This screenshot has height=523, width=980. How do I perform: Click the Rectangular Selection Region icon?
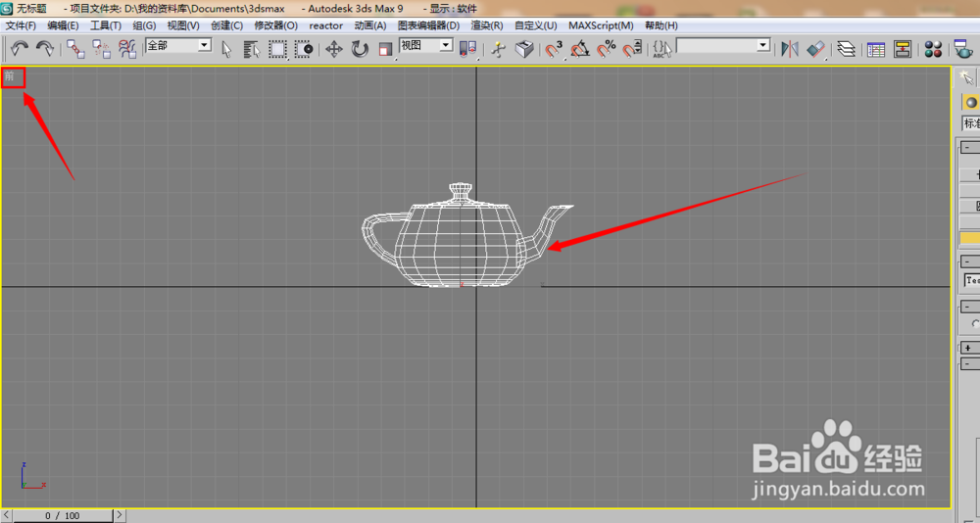(277, 49)
